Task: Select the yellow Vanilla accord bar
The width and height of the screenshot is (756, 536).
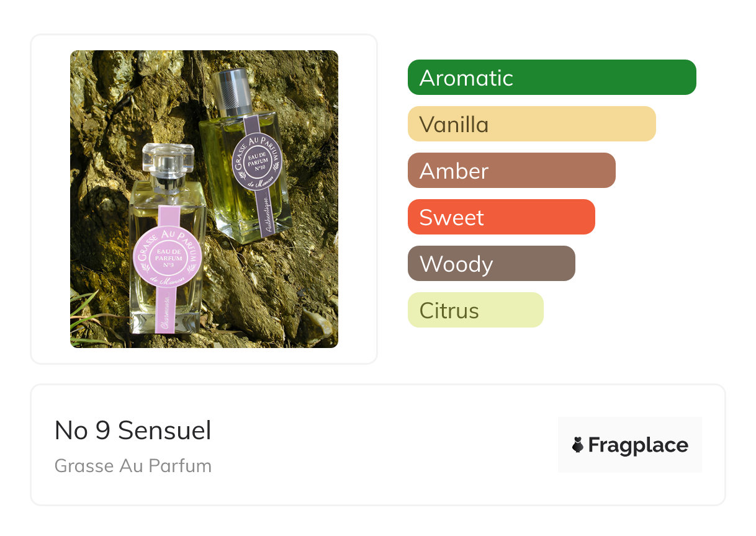Action: [x=531, y=124]
